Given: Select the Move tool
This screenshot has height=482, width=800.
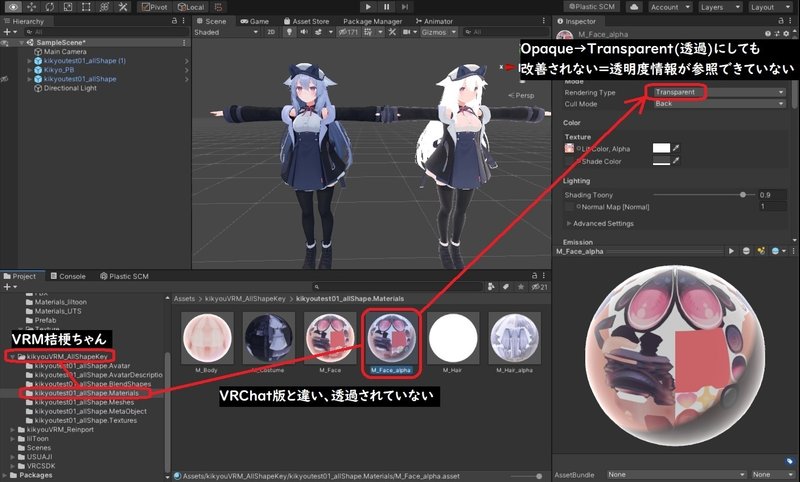Looking at the screenshot, I should [x=32, y=7].
